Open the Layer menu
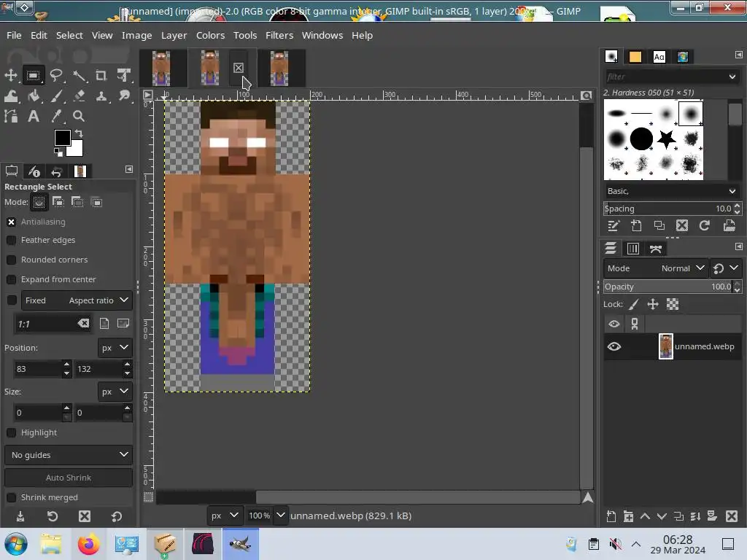This screenshot has width=747, height=560. pos(174,35)
